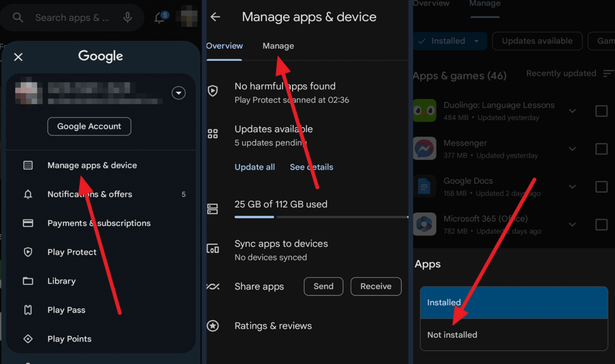This screenshot has width=615, height=364.
Task: Close the Google account panel
Action: point(18,57)
